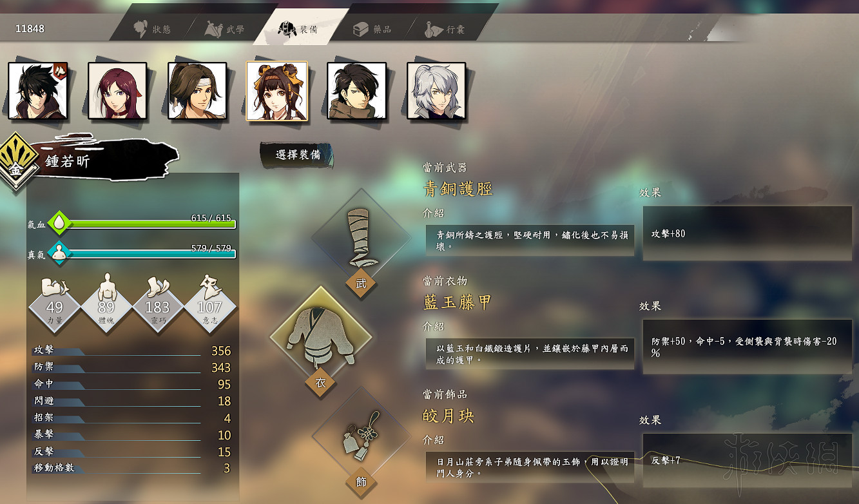The image size is (859, 504).
Task: Choose the scarf-wearing man portrait
Action: [x=357, y=91]
